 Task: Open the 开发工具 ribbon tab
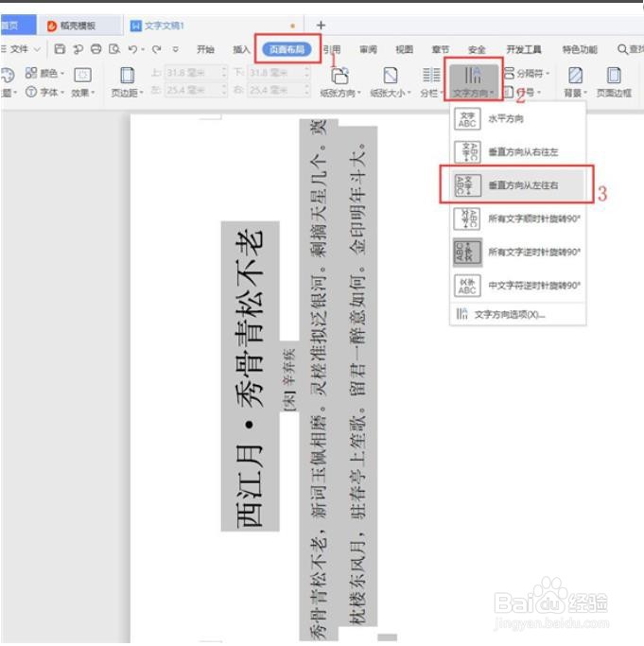(x=524, y=49)
